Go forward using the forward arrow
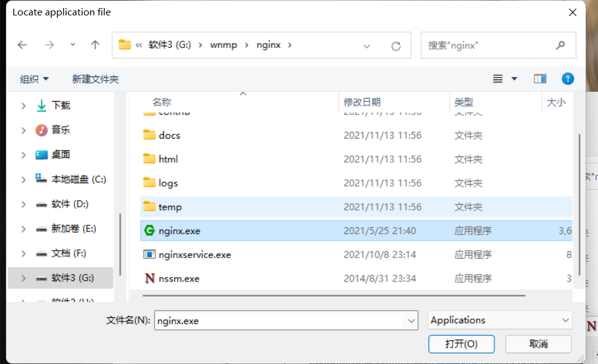The width and height of the screenshot is (598, 364). 49,45
